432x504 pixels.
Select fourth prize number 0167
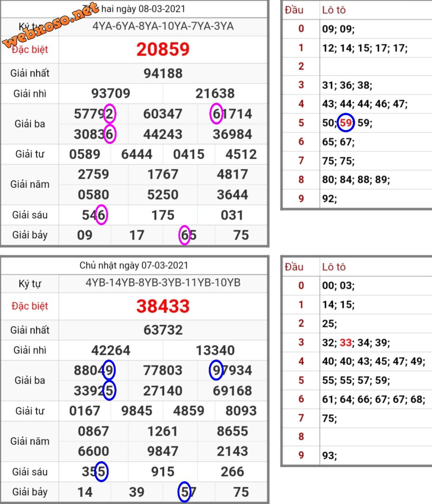point(85,411)
